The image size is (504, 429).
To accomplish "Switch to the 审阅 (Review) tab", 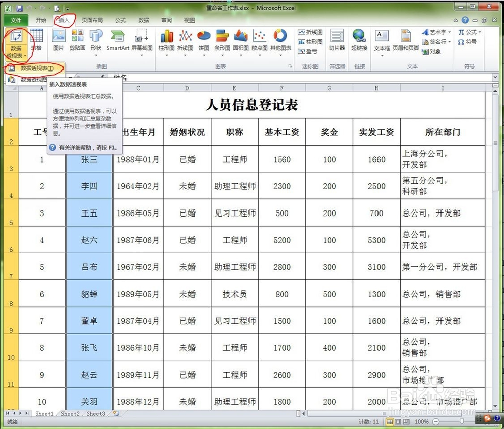I will [166, 20].
